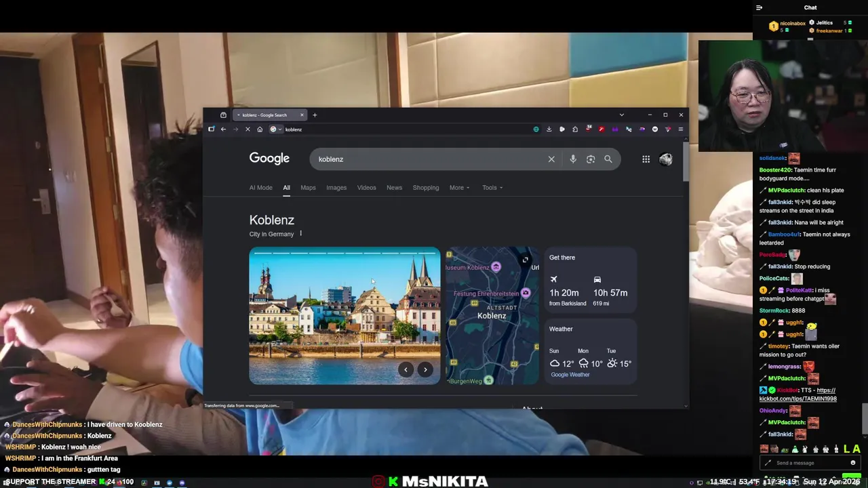Click the Get there card heading
This screenshot has height=488, width=868.
562,258
